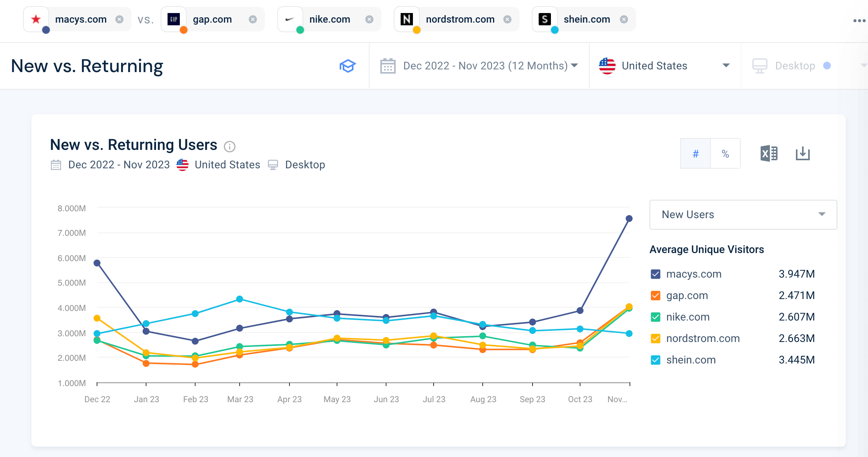The image size is (868, 457).
Task: Click the Average Unique Visitors heading
Action: point(707,250)
